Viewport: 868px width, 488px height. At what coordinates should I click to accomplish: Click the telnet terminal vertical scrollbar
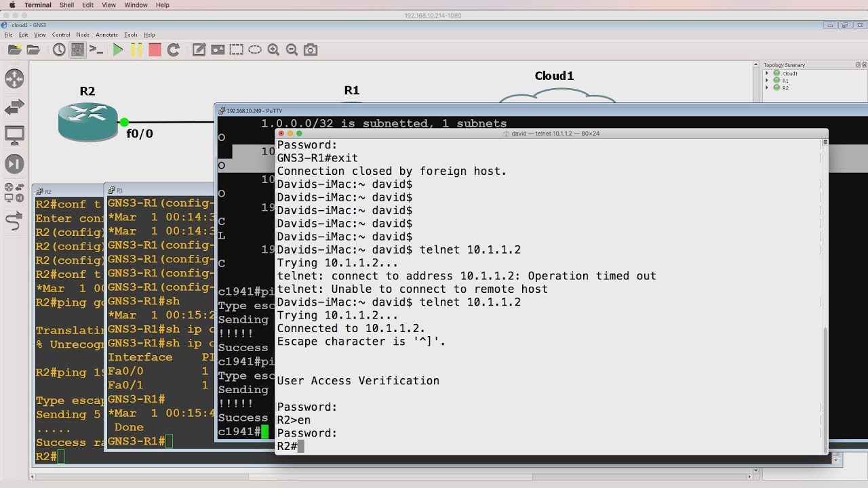[x=825, y=389]
